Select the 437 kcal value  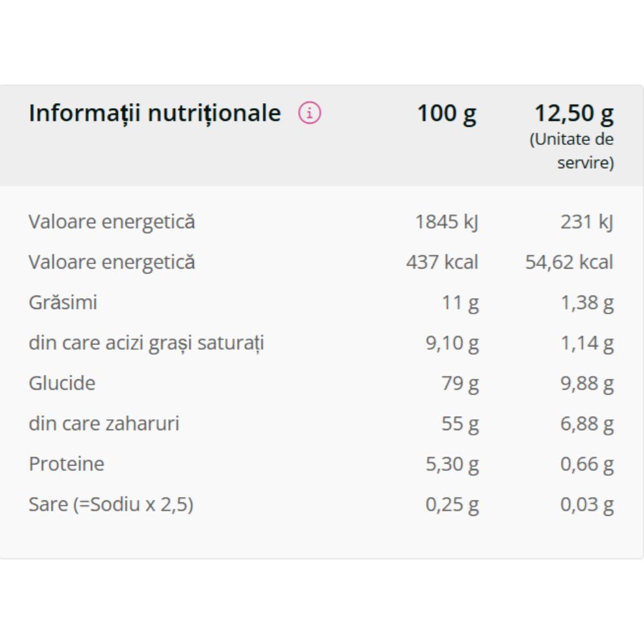pos(442,263)
